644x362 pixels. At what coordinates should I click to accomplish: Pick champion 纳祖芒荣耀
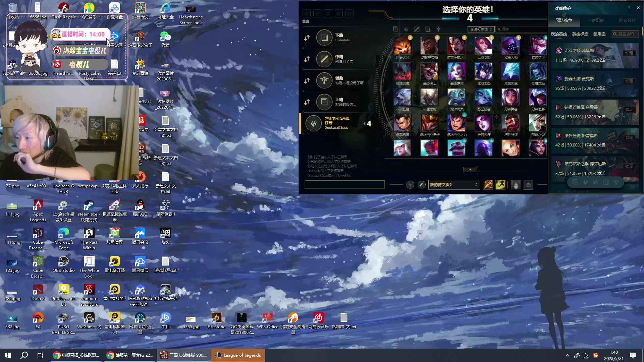429,46
